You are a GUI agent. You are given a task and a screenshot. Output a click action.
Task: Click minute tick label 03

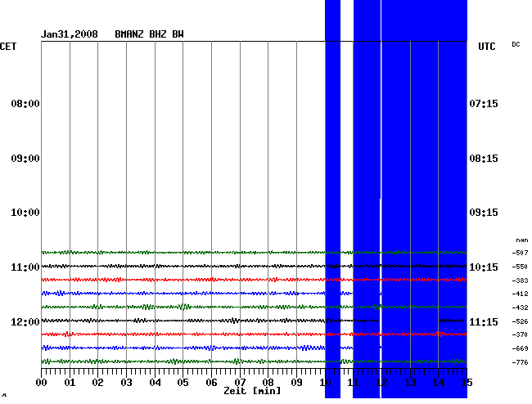coord(127,383)
